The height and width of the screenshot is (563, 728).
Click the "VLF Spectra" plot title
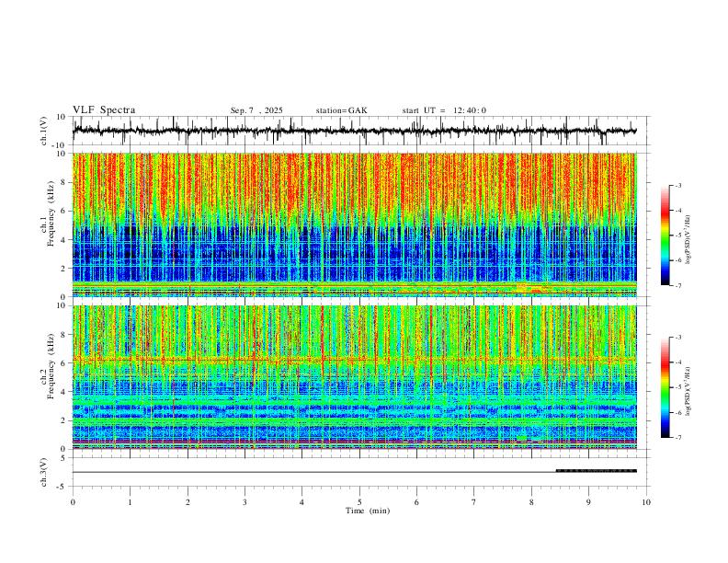pos(104,110)
